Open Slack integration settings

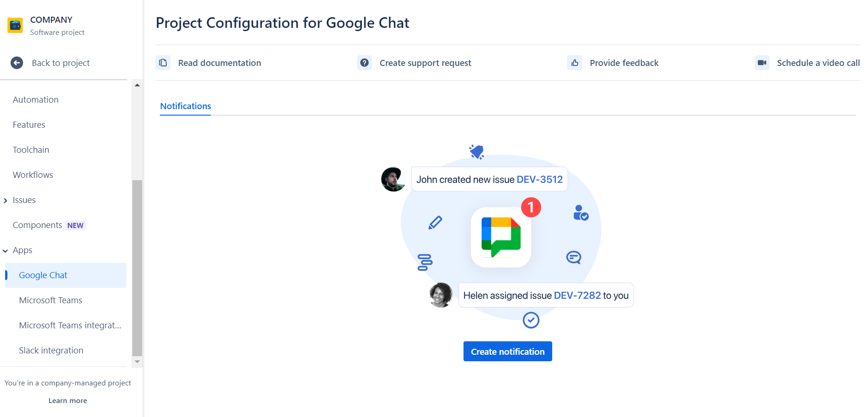(51, 351)
